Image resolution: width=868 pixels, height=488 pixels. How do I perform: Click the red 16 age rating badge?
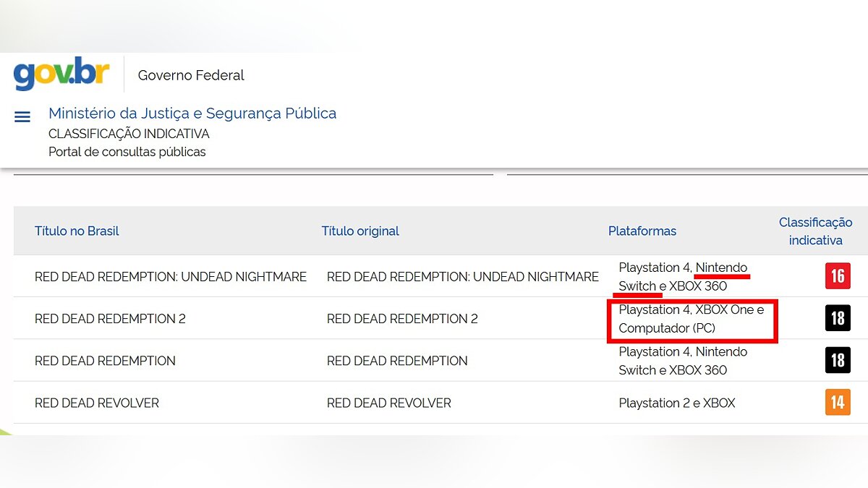(x=838, y=276)
